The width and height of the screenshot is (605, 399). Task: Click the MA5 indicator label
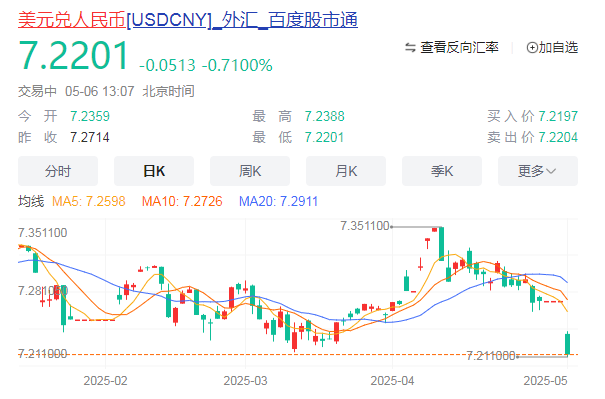click(x=89, y=201)
